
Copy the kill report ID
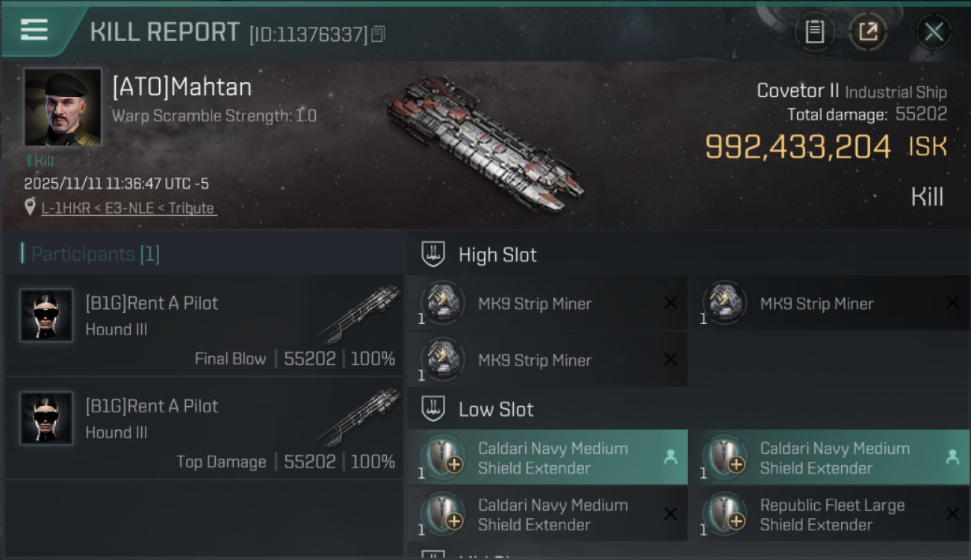pos(378,34)
